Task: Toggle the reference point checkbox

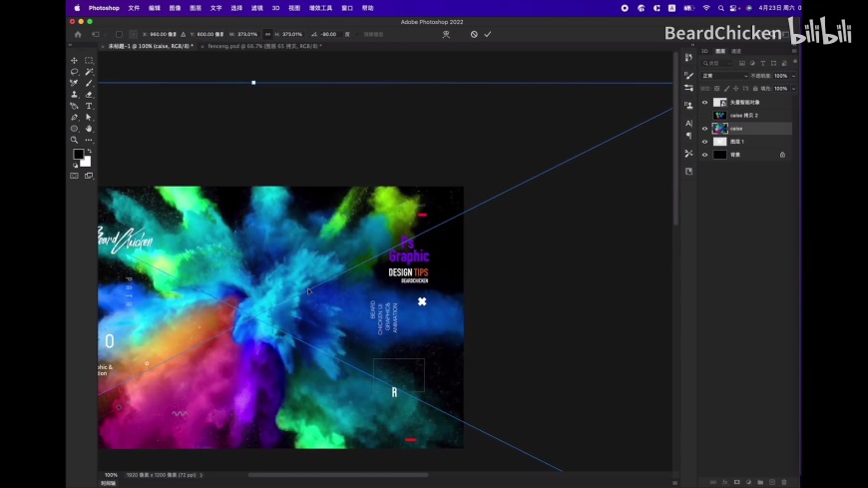Action: point(119,34)
